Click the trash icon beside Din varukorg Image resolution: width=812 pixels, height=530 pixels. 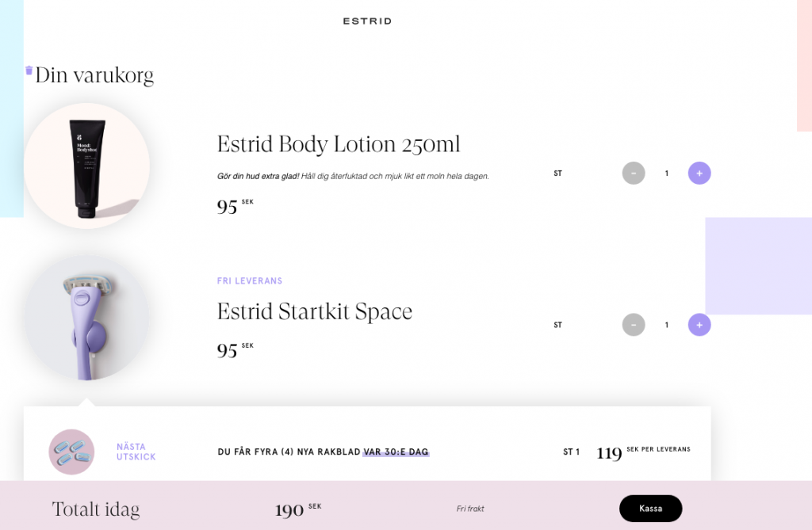click(29, 71)
